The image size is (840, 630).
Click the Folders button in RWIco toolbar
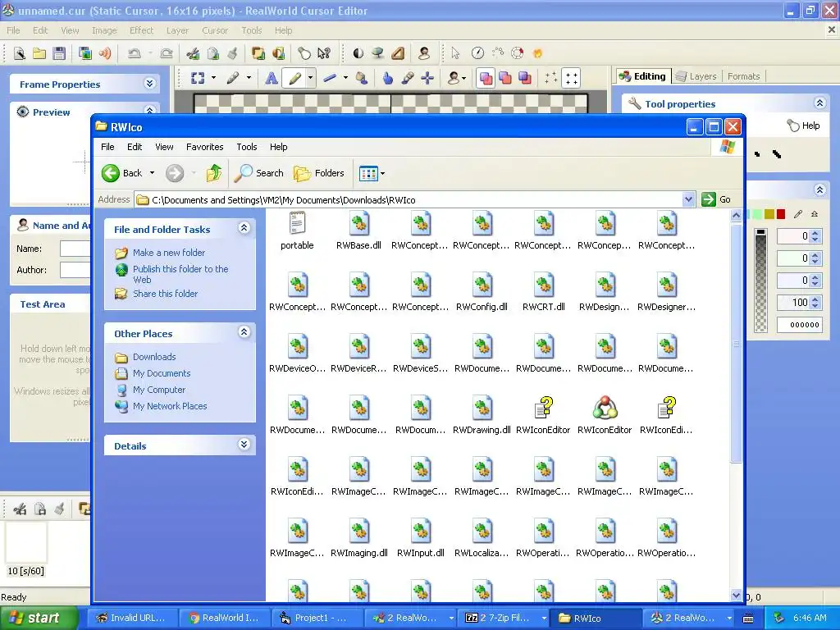coord(319,173)
